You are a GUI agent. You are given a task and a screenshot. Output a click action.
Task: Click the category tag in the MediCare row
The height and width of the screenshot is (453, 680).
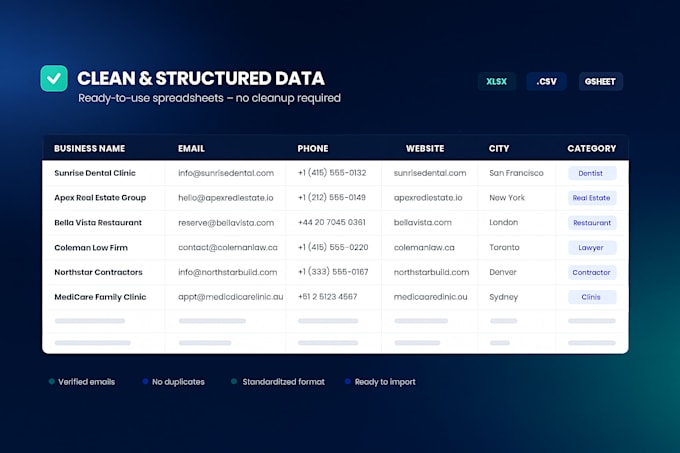pyautogui.click(x=592, y=297)
